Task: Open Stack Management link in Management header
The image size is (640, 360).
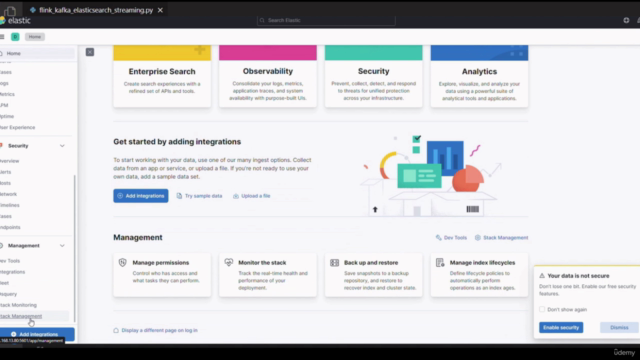Action: tap(502, 238)
